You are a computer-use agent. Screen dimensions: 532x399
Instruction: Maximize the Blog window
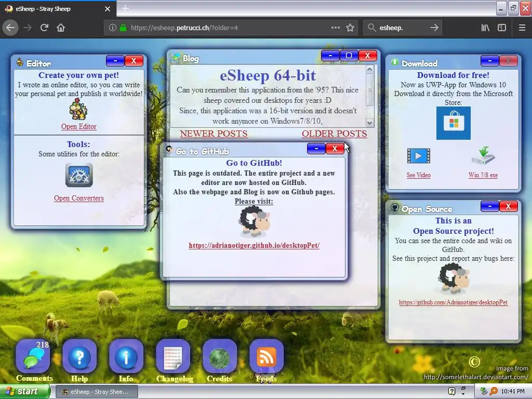(349, 56)
